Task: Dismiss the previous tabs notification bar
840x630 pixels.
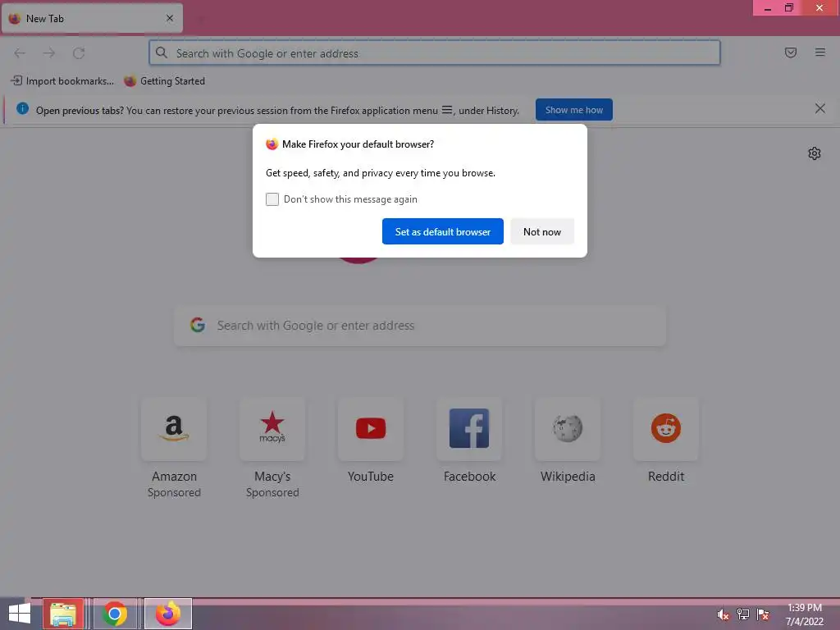Action: tap(819, 109)
